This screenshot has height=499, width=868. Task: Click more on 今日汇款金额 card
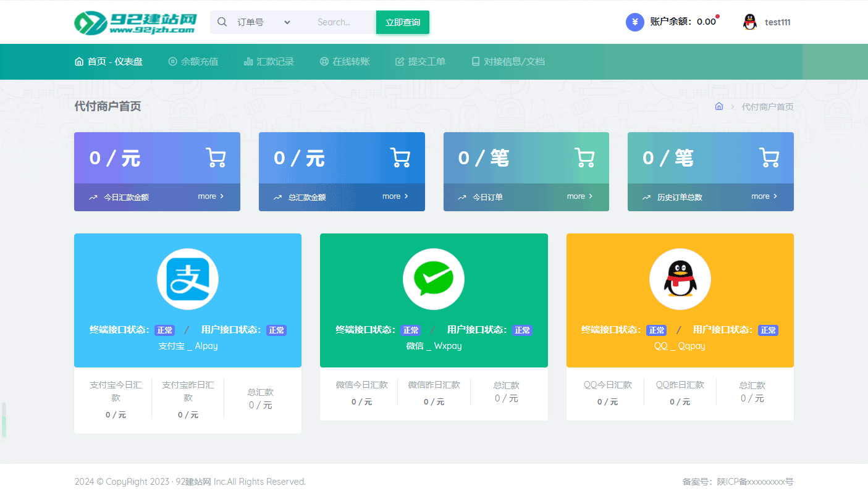pos(211,196)
